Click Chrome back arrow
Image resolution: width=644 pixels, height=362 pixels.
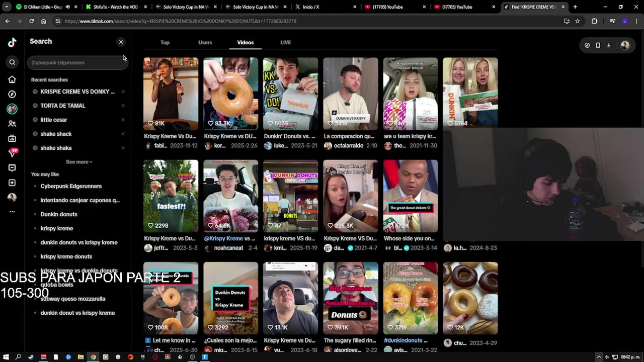pyautogui.click(x=7, y=21)
